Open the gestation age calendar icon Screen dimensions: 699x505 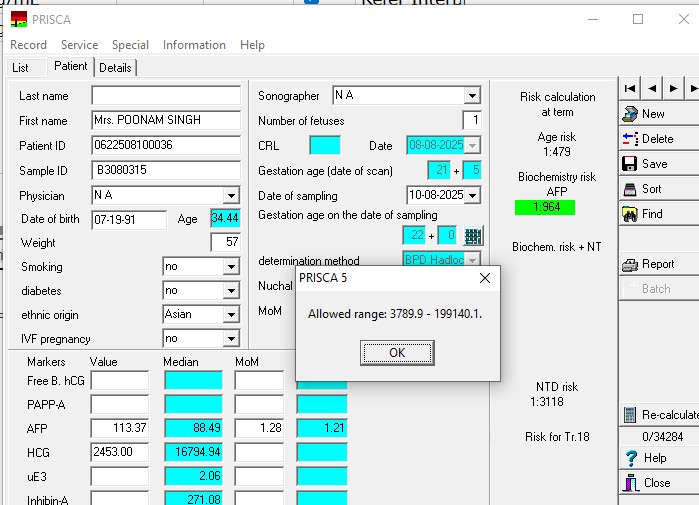(473, 237)
